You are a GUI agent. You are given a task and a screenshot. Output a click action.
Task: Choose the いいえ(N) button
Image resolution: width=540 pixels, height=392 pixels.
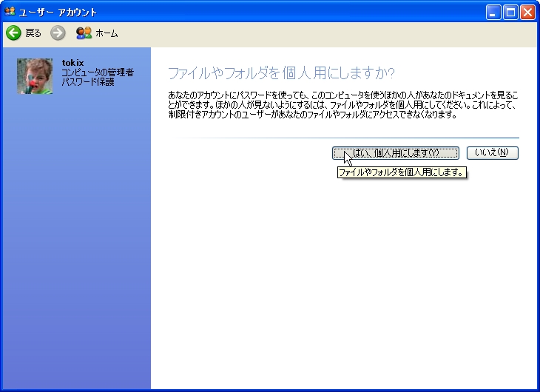click(492, 153)
